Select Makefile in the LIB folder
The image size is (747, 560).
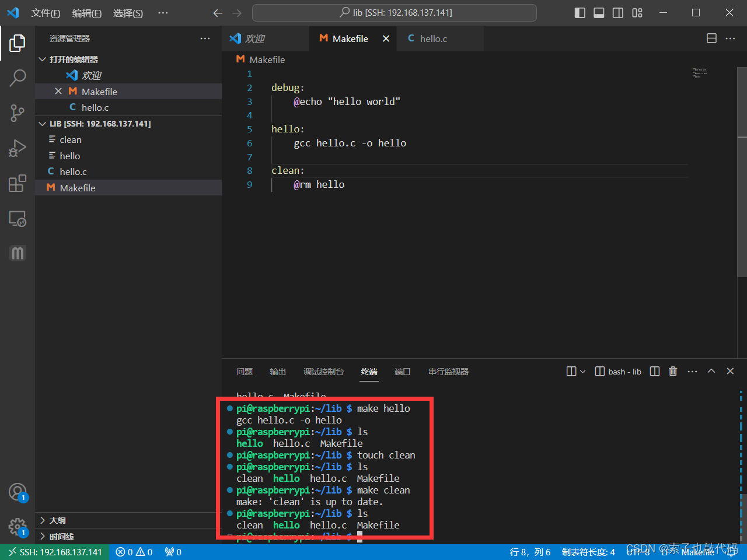click(128, 188)
